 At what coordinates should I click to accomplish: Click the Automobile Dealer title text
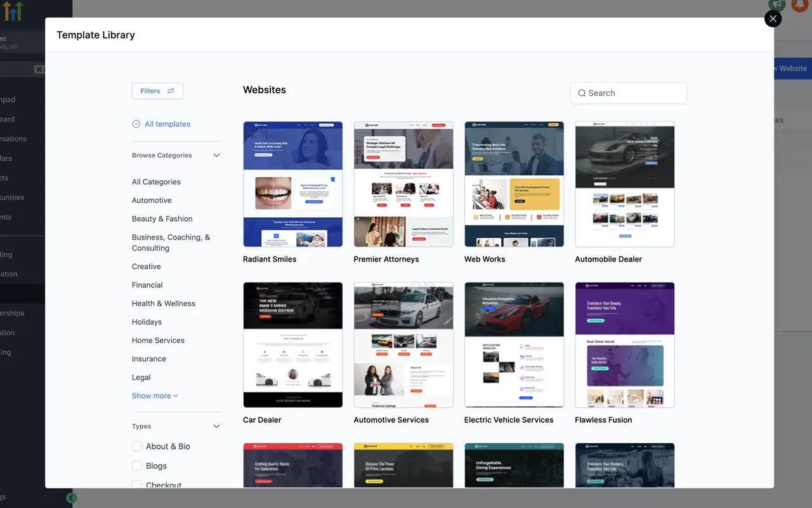coord(608,259)
